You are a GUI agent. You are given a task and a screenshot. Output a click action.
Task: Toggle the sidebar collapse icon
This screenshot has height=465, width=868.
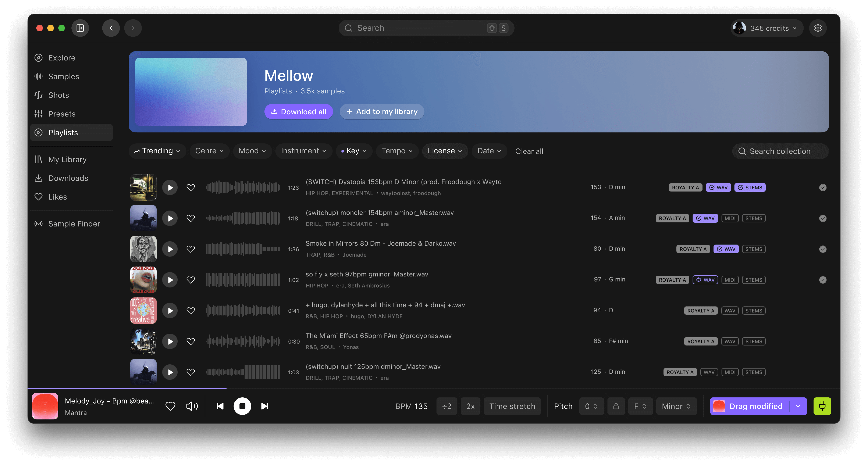pos(80,28)
